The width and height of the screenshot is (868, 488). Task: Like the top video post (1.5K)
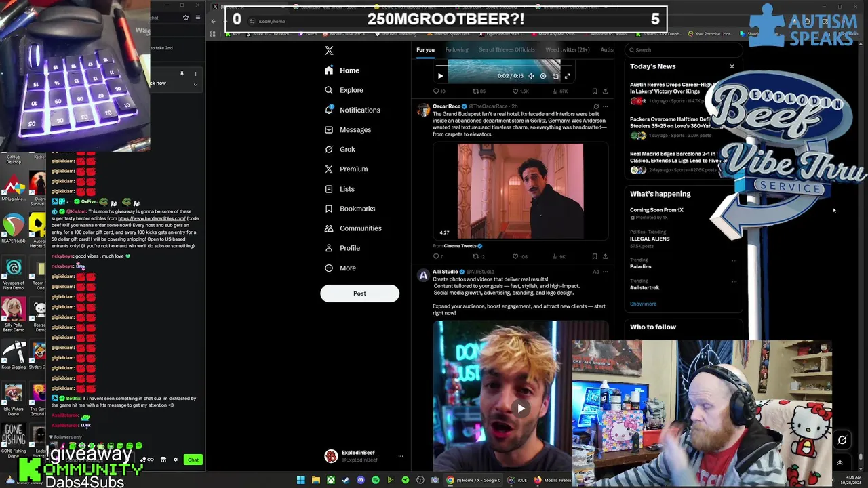point(520,91)
